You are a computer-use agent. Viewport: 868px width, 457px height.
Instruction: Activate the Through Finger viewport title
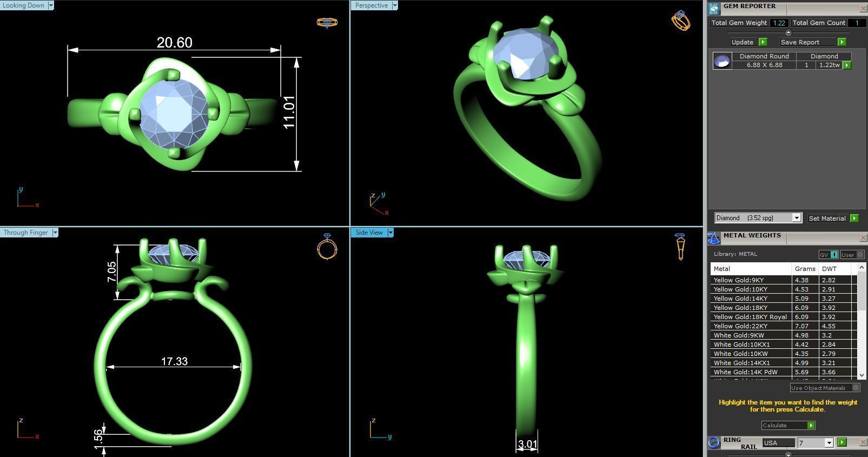[x=25, y=233]
